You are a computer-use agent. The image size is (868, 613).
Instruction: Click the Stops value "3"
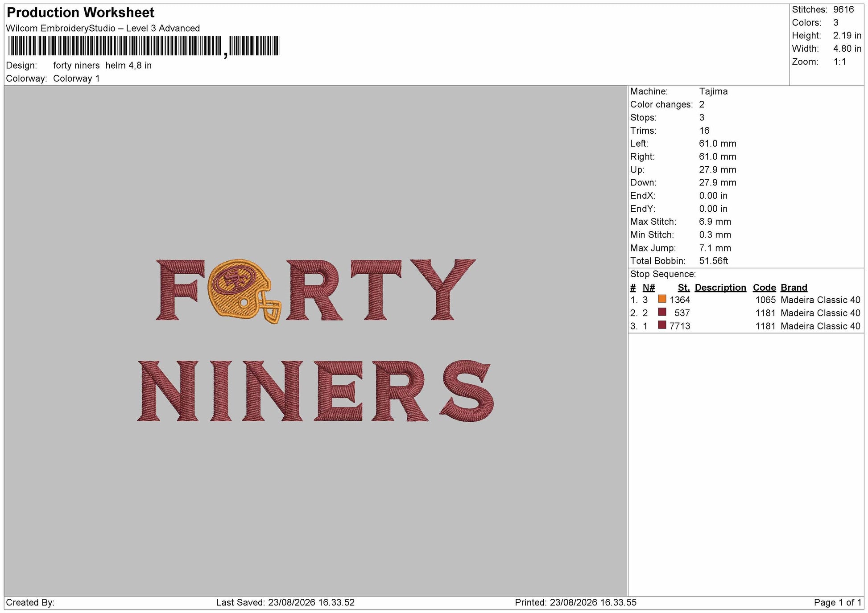coord(702,118)
